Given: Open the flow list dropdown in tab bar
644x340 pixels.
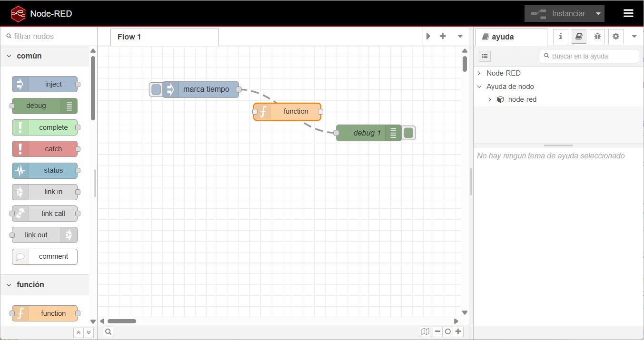Looking at the screenshot, I should tap(460, 36).
